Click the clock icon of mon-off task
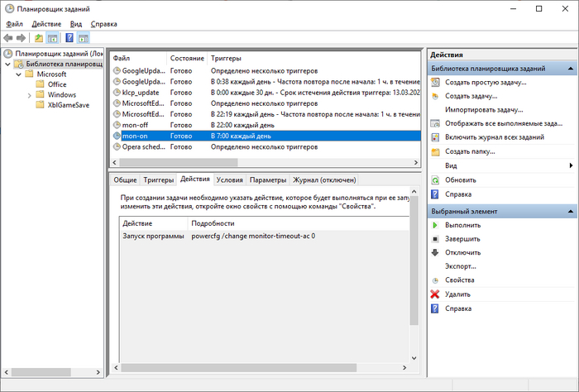 tap(117, 125)
